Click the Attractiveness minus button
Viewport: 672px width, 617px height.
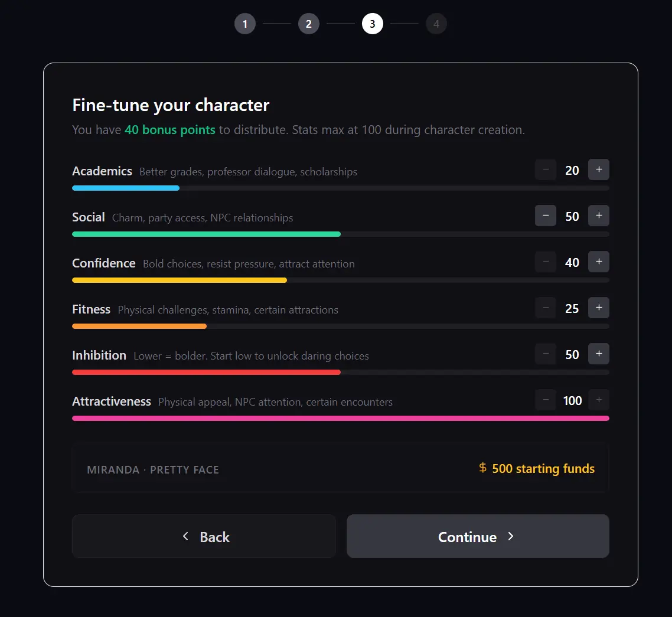[x=546, y=400]
